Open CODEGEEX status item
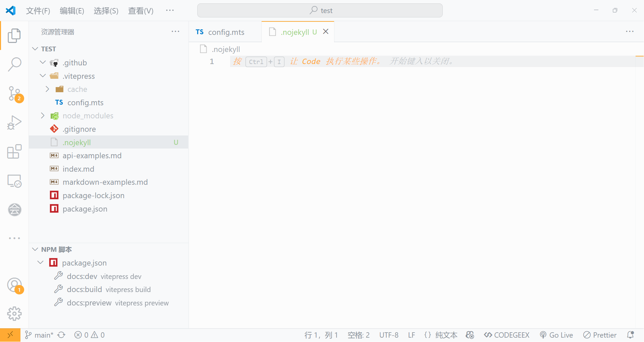This screenshot has height=342, width=644. [x=507, y=335]
